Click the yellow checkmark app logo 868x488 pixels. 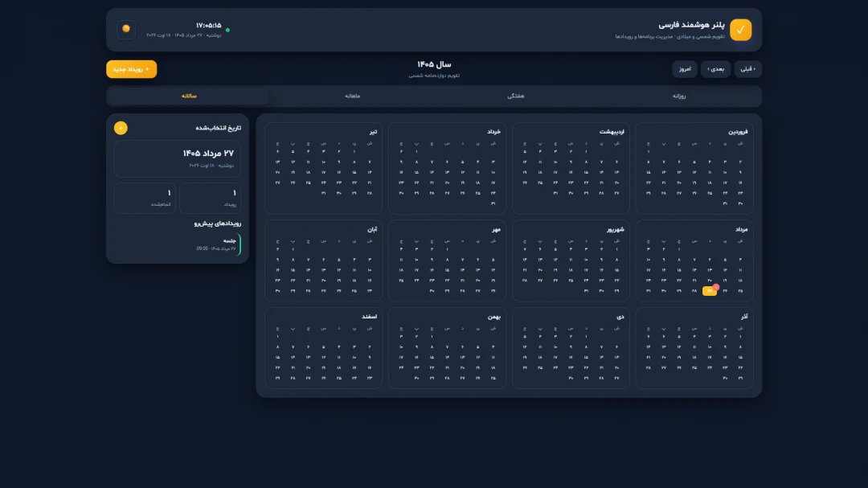point(741,30)
